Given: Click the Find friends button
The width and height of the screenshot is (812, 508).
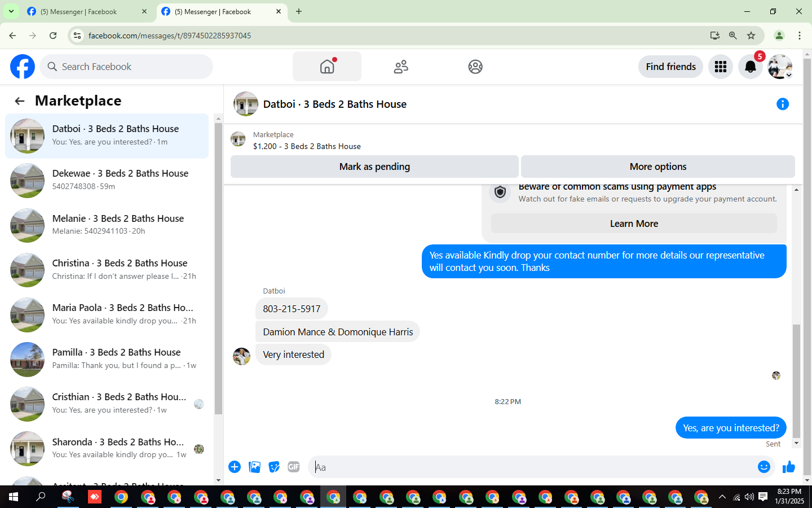Looking at the screenshot, I should 671,67.
